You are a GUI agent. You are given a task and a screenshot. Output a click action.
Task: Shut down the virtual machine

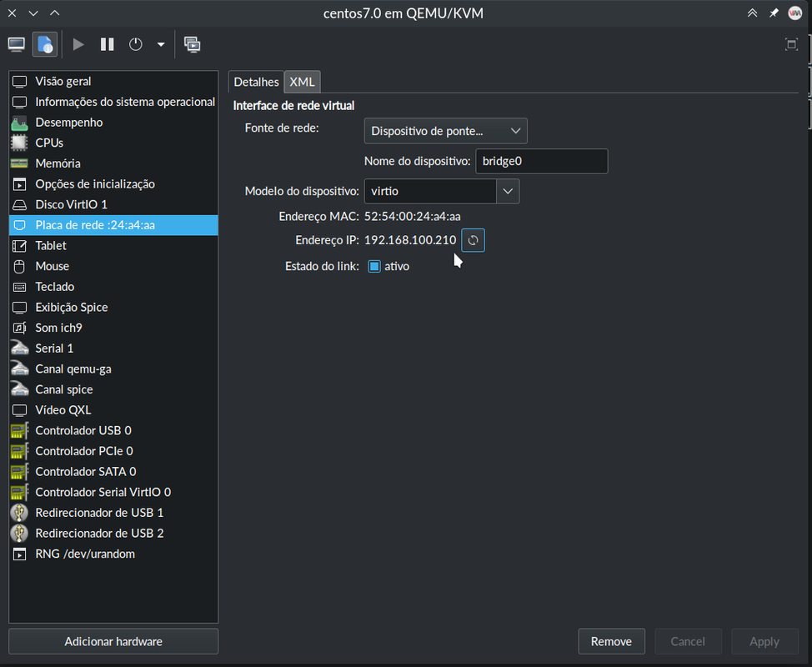point(136,44)
